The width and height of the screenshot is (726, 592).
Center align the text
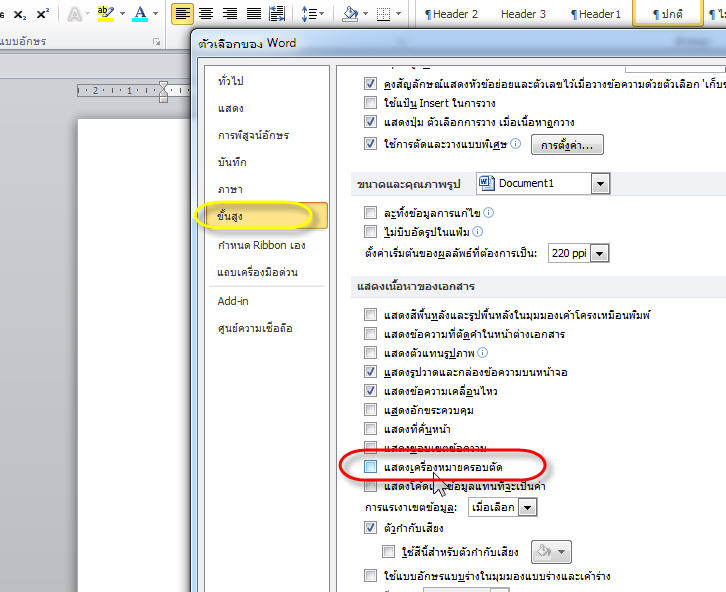(206, 14)
